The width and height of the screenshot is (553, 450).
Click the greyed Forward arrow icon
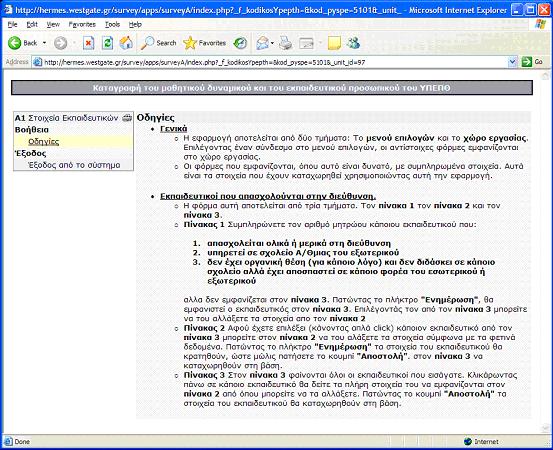tap(61, 43)
